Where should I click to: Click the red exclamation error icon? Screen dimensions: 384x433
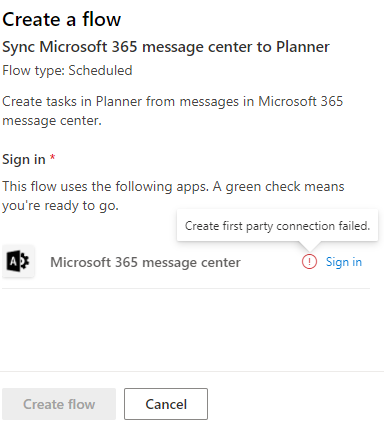point(309,262)
